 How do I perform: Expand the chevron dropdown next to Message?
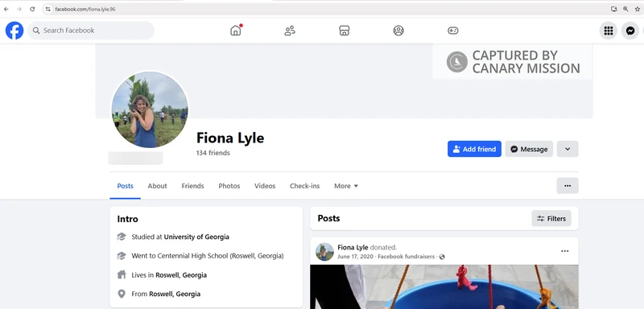coord(568,149)
